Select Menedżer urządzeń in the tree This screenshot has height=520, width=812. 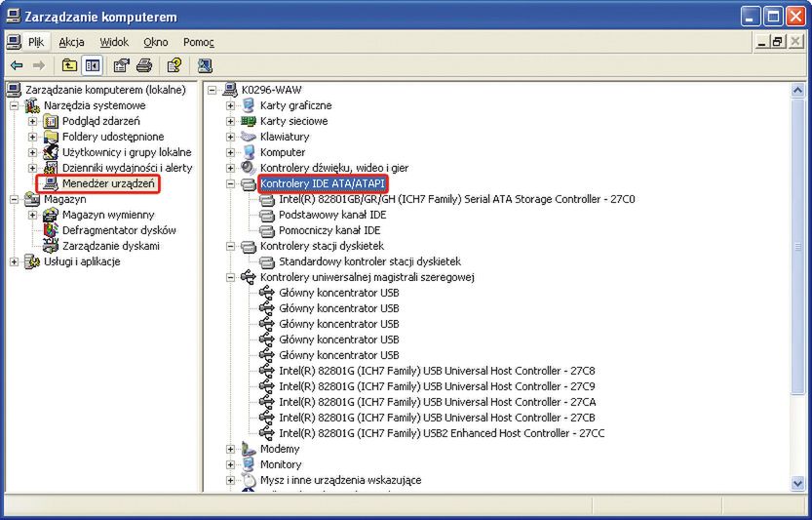108,183
